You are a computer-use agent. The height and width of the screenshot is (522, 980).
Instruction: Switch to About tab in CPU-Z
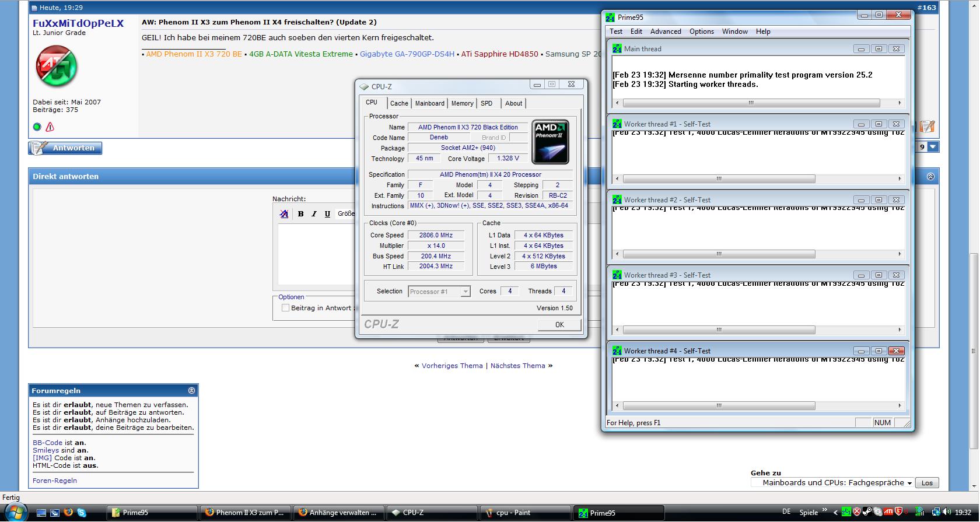pyautogui.click(x=514, y=103)
